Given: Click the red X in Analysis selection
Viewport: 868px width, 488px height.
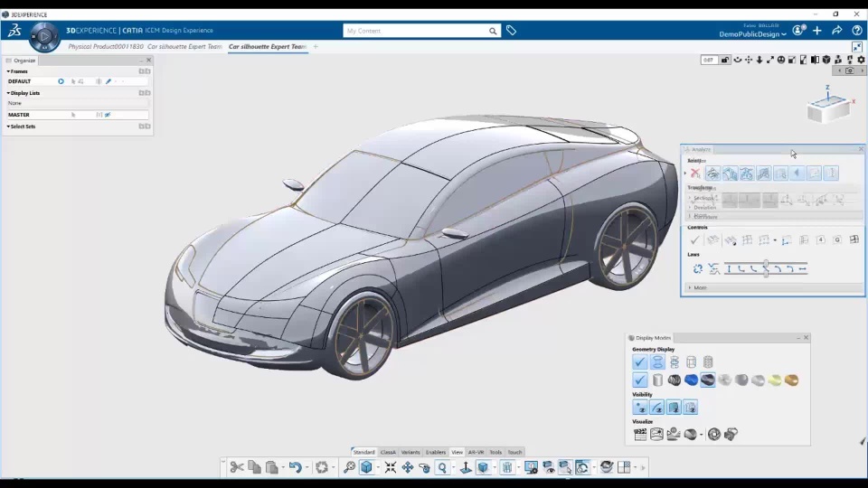Looking at the screenshot, I should point(694,174).
